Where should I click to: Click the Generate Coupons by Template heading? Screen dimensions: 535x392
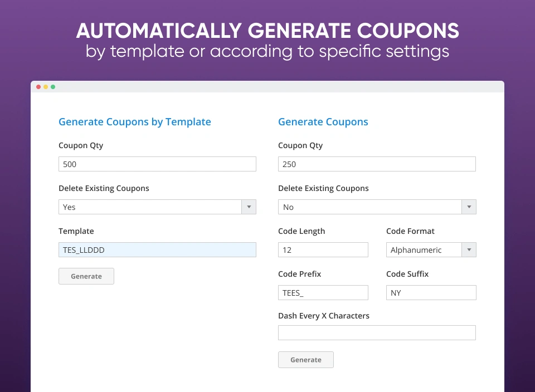[134, 121]
